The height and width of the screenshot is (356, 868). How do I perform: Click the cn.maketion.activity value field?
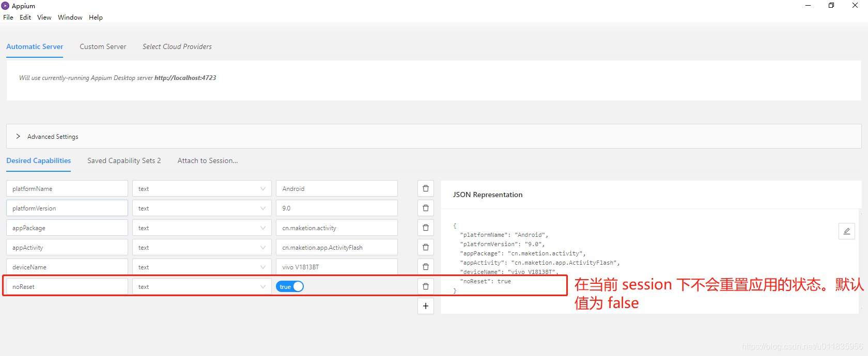(337, 228)
